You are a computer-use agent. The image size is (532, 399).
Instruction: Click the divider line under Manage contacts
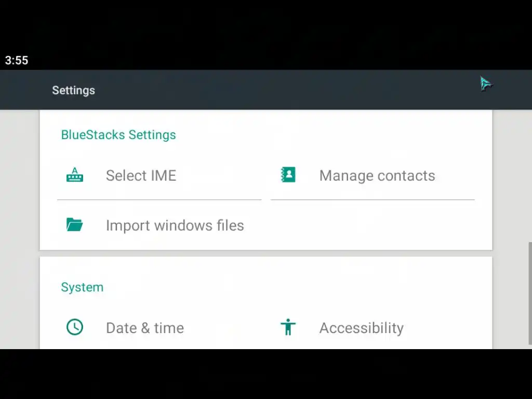[x=373, y=199]
